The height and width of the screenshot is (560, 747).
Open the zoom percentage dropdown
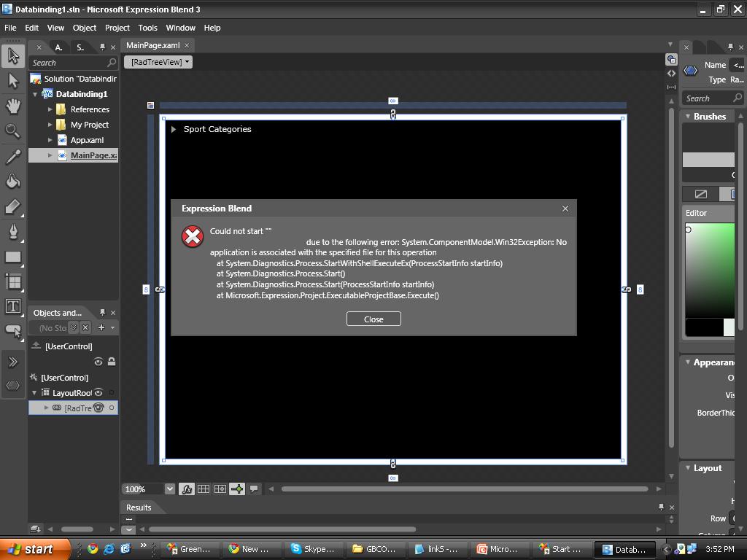169,489
